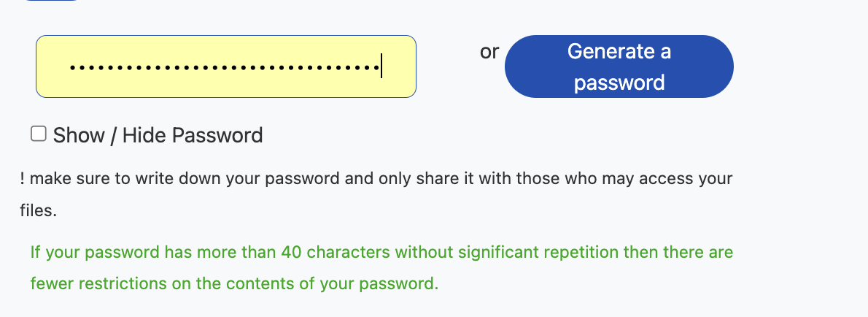
Task: Click the green 'fewer restrictions' line
Action: [x=233, y=283]
